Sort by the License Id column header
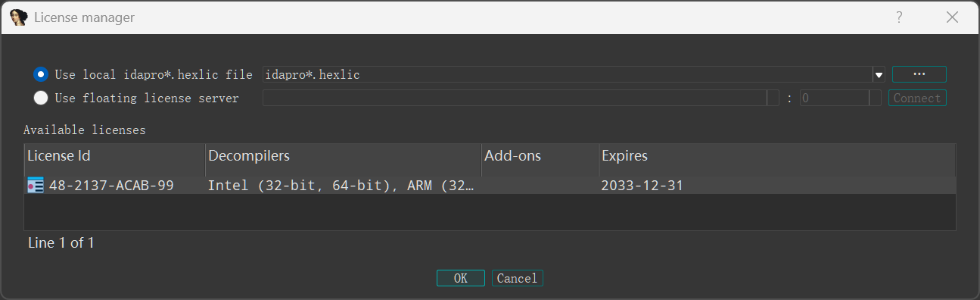This screenshot has height=300, width=980. pyautogui.click(x=114, y=156)
